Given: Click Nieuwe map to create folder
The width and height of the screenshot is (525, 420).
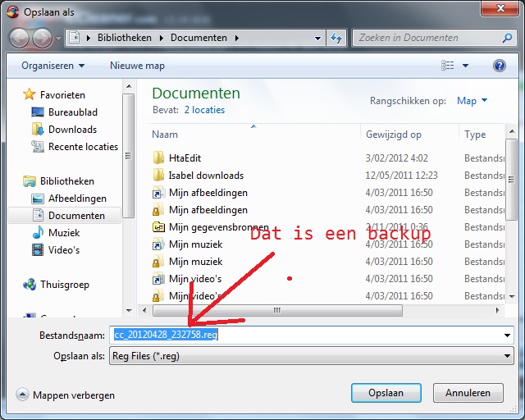Looking at the screenshot, I should (x=137, y=66).
